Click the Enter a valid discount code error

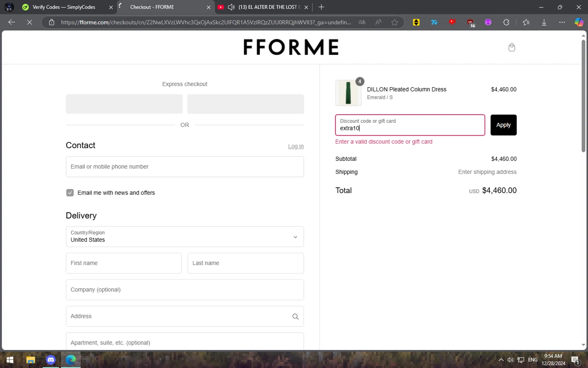click(x=384, y=142)
